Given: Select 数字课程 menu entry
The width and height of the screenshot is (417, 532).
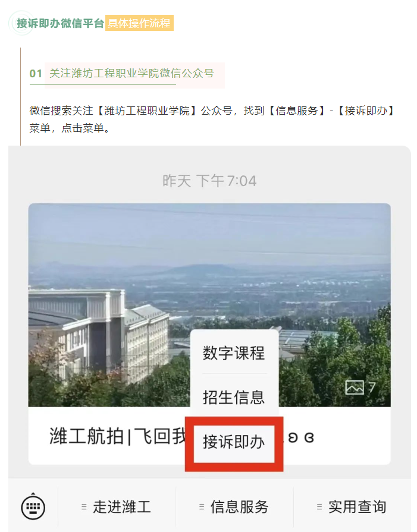Looking at the screenshot, I should tap(234, 353).
